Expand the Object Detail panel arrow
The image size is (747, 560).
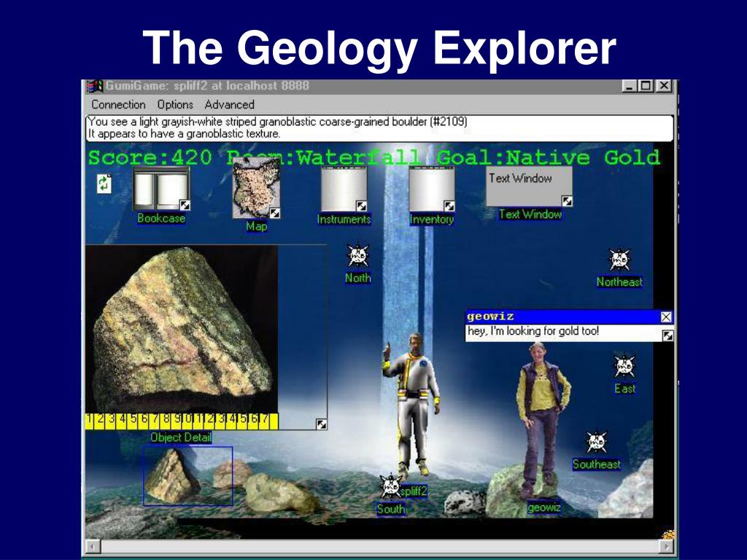[x=322, y=424]
